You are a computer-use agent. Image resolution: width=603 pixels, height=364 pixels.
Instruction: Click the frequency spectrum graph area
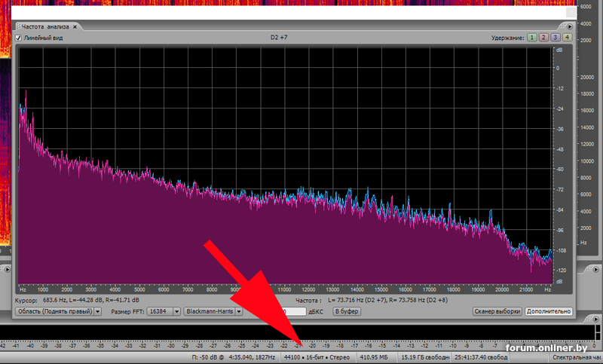click(x=286, y=166)
